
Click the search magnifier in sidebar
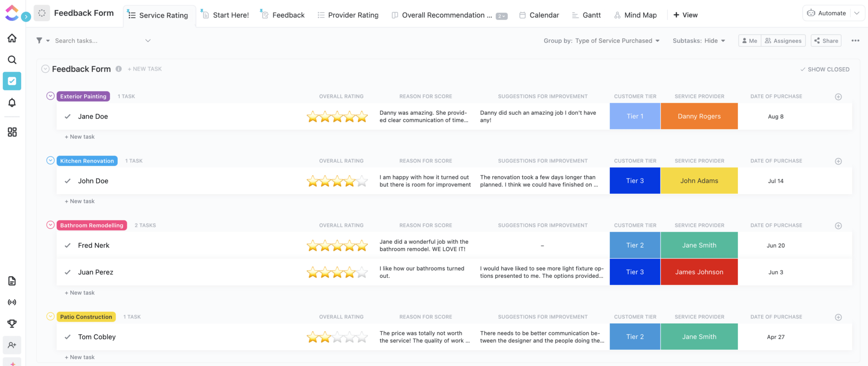point(12,60)
